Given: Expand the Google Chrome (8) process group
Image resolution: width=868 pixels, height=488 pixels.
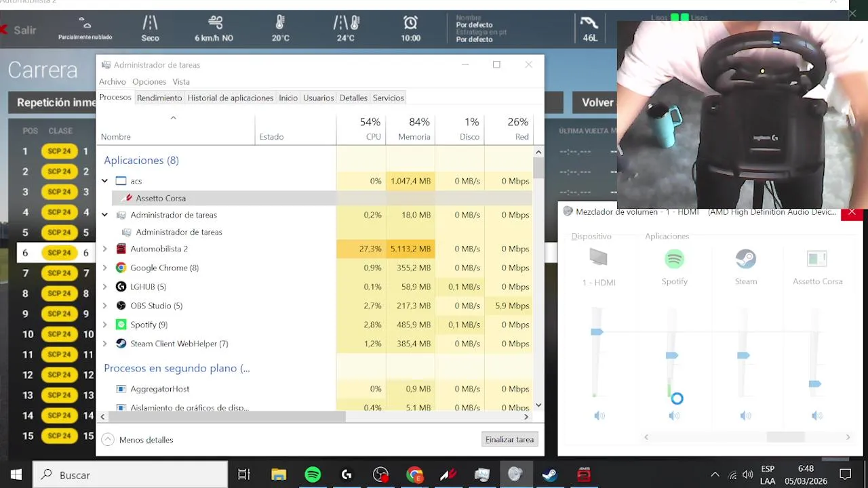Looking at the screenshot, I should click(104, 268).
